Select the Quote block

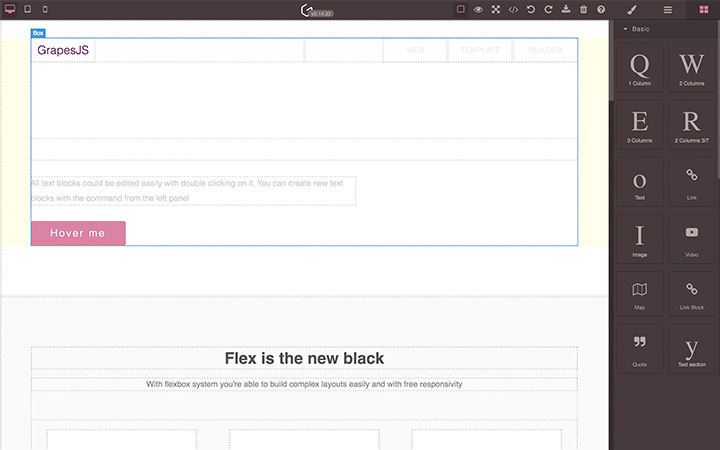click(640, 348)
